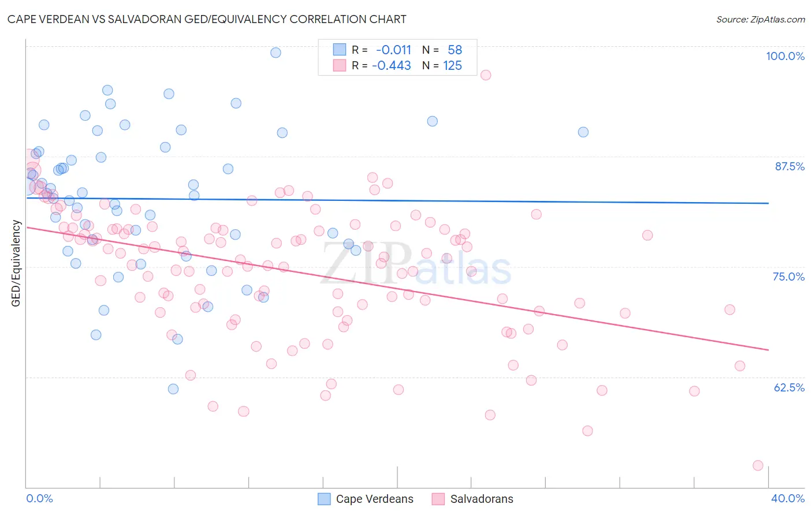Click the 100.0% y-axis label

click(x=785, y=56)
